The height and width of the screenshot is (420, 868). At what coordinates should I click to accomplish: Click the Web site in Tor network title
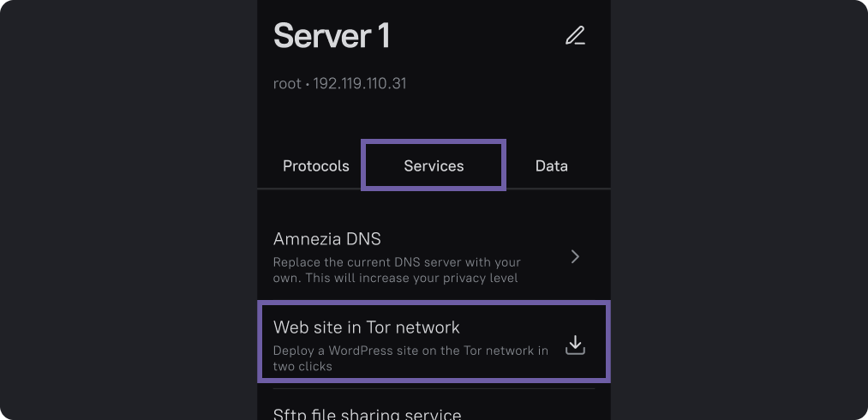coord(366,327)
